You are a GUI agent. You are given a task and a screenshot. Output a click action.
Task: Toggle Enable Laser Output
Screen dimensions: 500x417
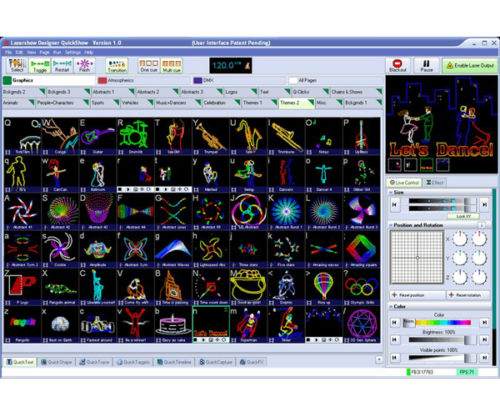point(470,65)
